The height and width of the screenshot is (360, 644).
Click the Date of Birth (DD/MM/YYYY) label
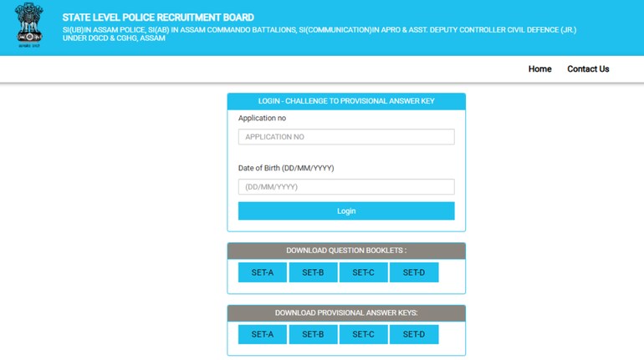click(x=286, y=169)
